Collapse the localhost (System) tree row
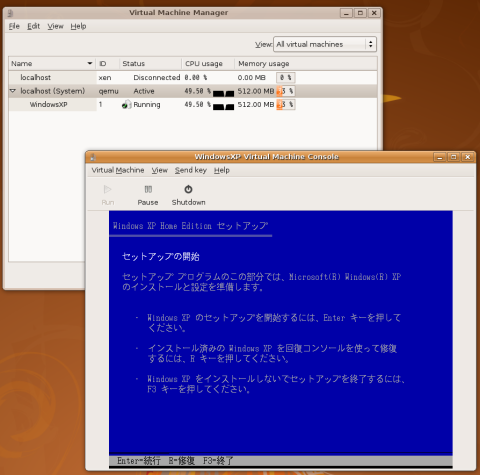This screenshot has width=480, height=475. [x=13, y=91]
